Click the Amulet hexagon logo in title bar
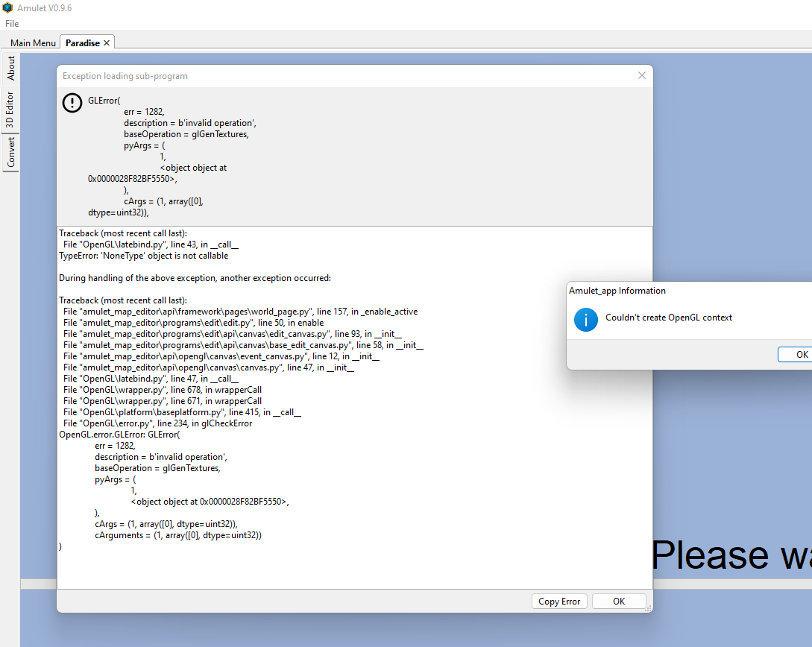 (x=7, y=8)
